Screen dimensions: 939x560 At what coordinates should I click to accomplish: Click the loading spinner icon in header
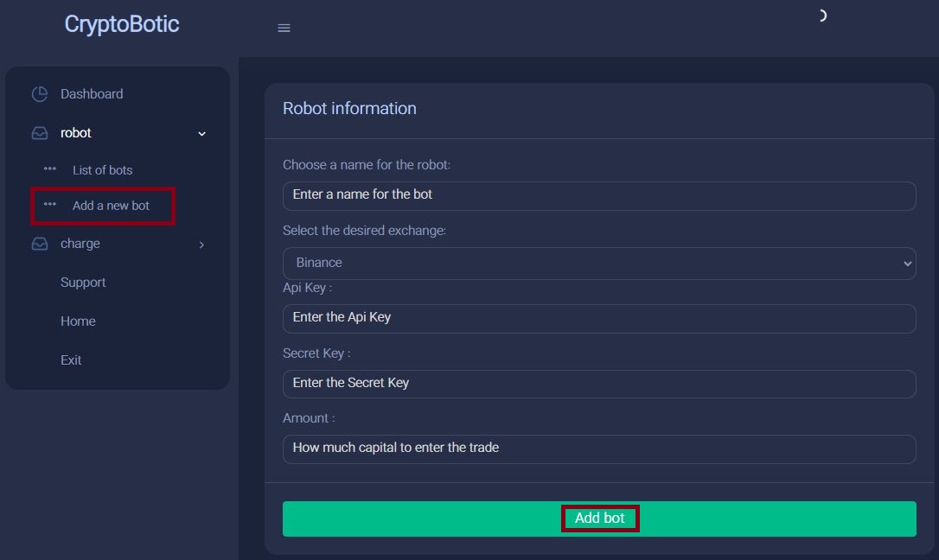coord(821,16)
